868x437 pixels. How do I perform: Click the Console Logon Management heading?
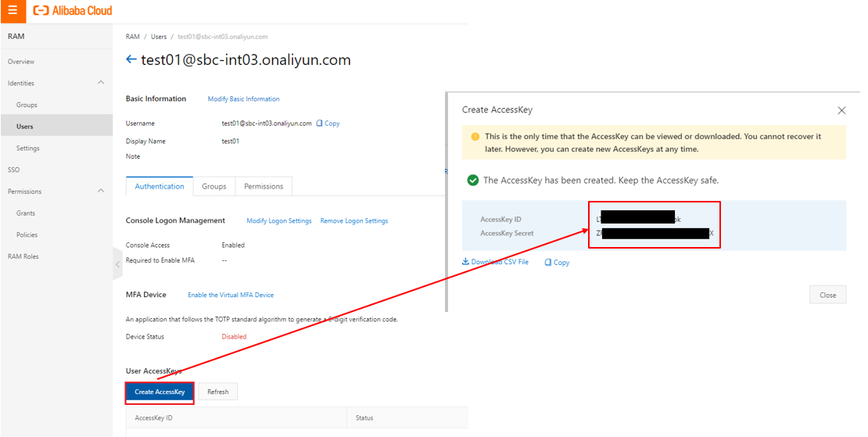click(175, 220)
